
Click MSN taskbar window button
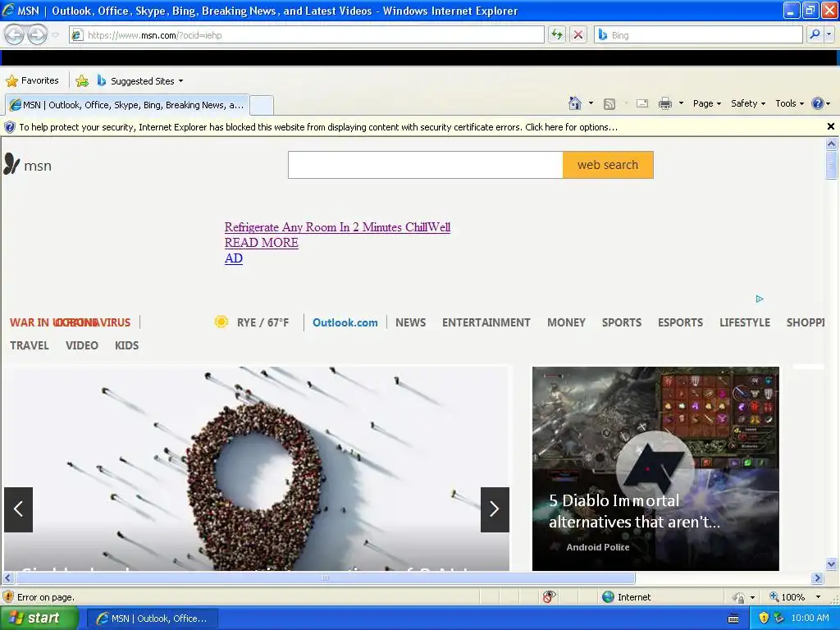[152, 619]
